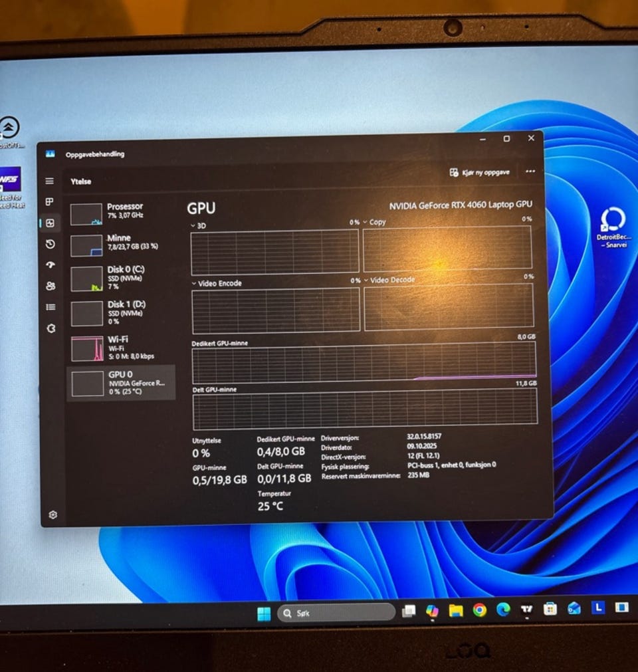This screenshot has height=672, width=638.
Task: Click the 'NVIDIA GeForce RTX 4060 Laptop GPU' title
Action: pos(461,205)
